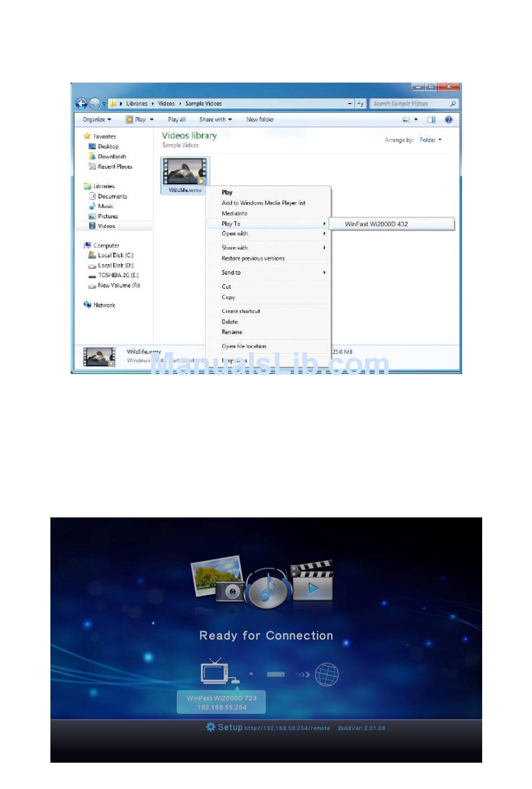Open the Arrange by Folder dropdown
This screenshot has width=532, height=789.
[431, 140]
